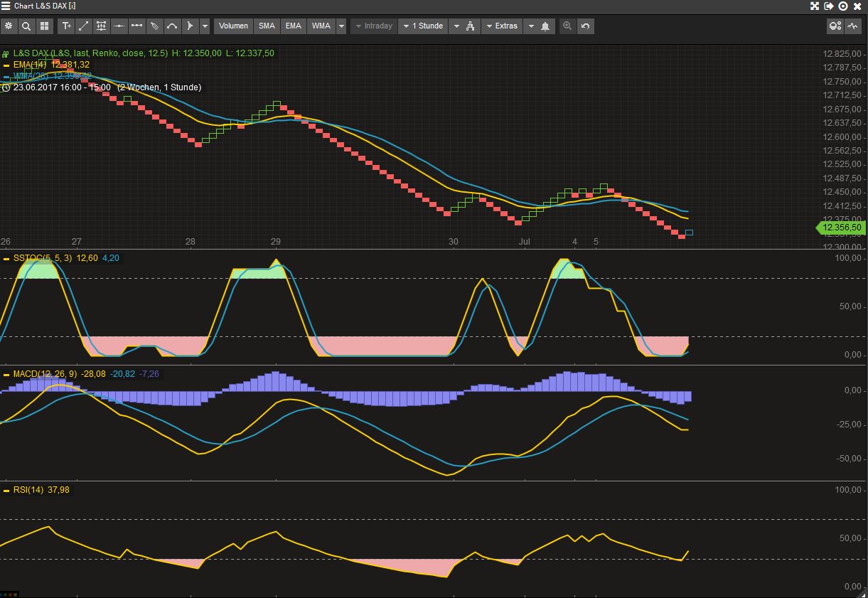Toggle the EMA indicator on the chart

click(293, 26)
